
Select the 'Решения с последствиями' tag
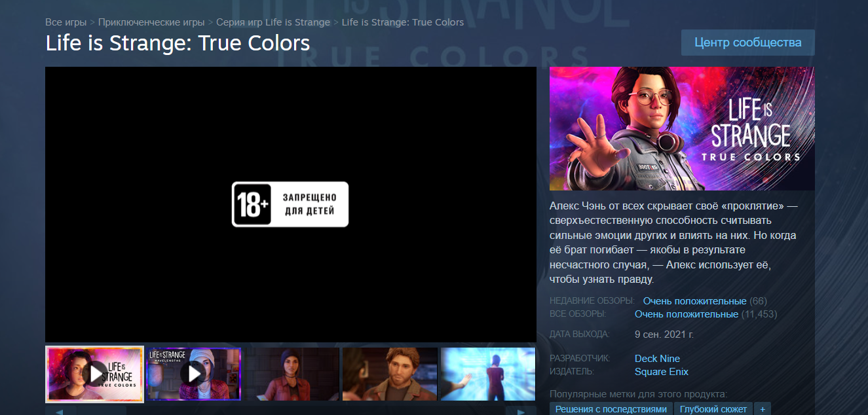[611, 409]
